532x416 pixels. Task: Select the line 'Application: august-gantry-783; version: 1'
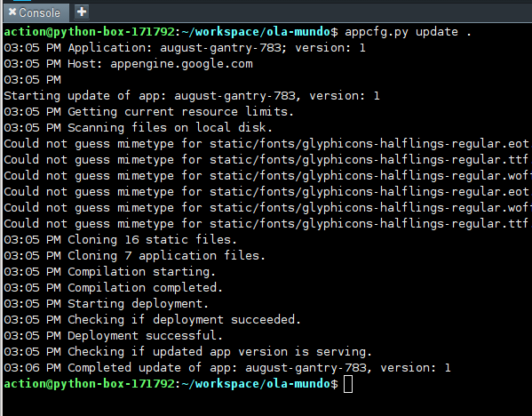pyautogui.click(x=185, y=48)
